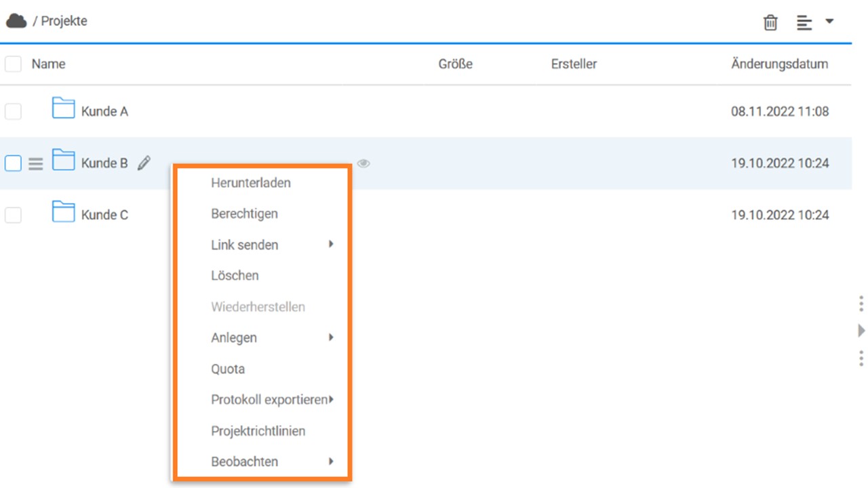This screenshot has width=868, height=488.
Task: Open the hamburger menu icon for Kunde B
Action: point(36,163)
